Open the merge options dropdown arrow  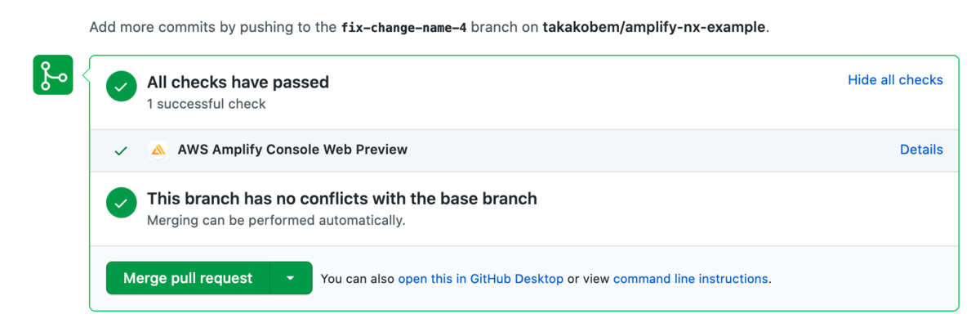point(291,278)
